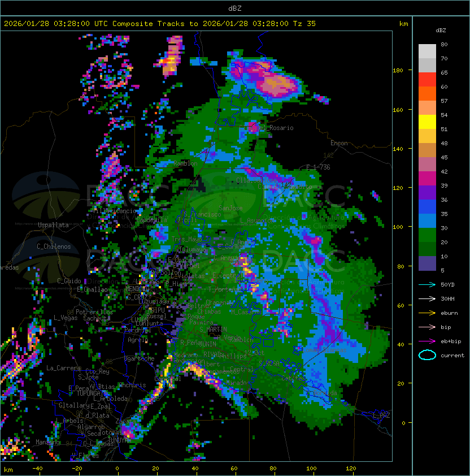The height and width of the screenshot is (476, 470).
Task: Click the magenta eb+bip arrow legend icon
Action: 427,341
